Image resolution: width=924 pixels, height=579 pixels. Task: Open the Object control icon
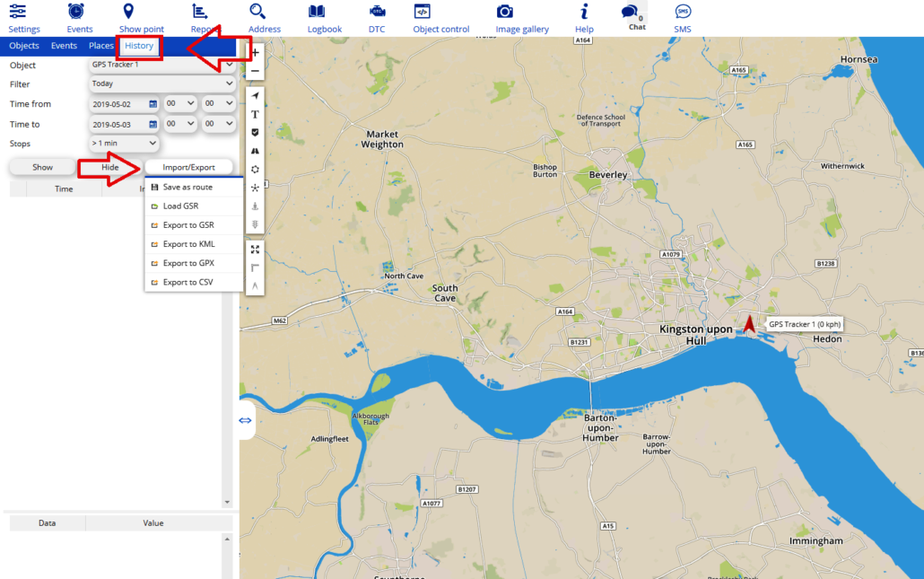point(422,11)
